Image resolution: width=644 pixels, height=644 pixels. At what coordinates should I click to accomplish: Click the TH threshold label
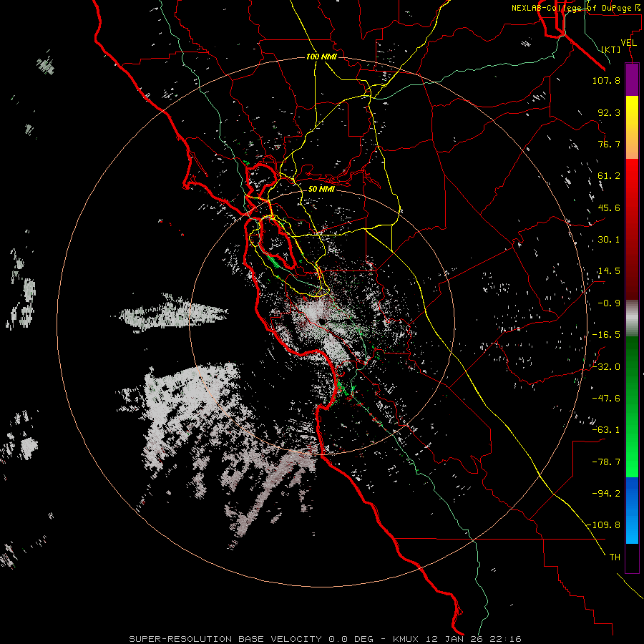pyautogui.click(x=615, y=557)
